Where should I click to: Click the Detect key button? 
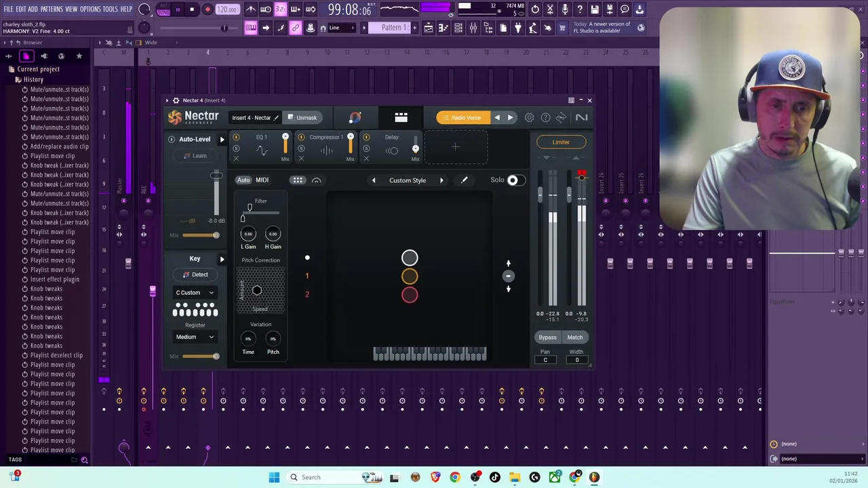(195, 274)
